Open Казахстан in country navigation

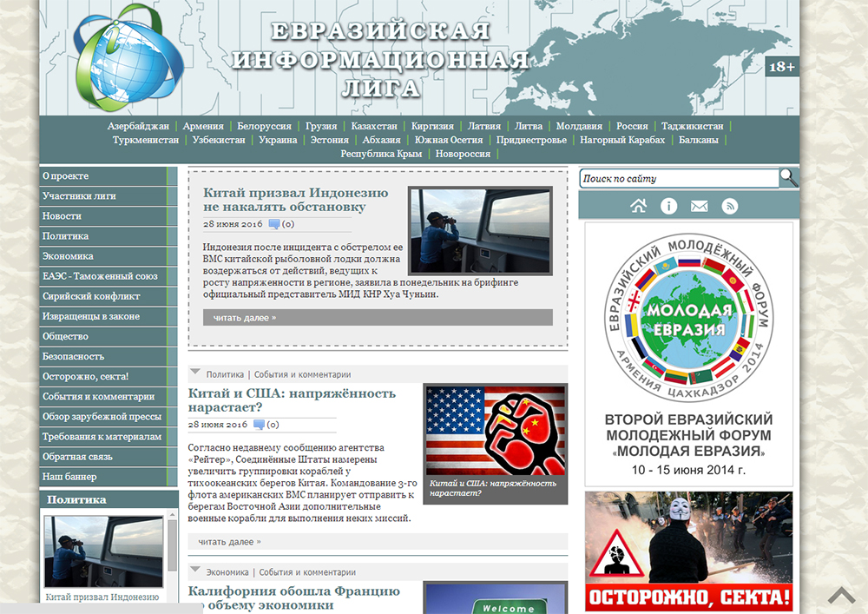click(x=374, y=126)
